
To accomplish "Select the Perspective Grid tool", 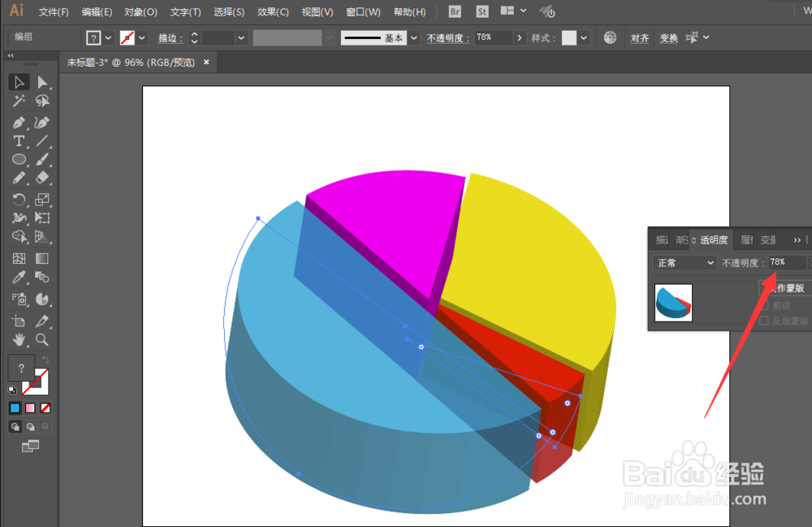I will coord(42,236).
